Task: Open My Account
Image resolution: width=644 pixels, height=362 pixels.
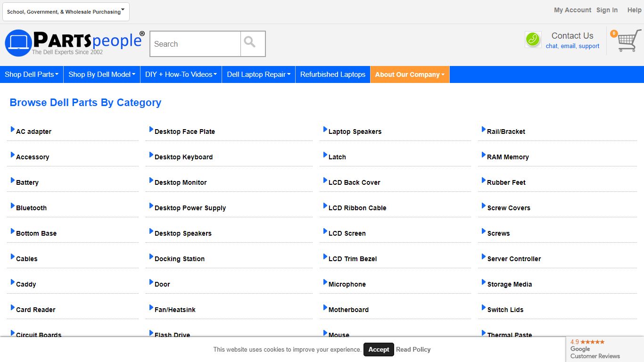Action: coord(572,10)
